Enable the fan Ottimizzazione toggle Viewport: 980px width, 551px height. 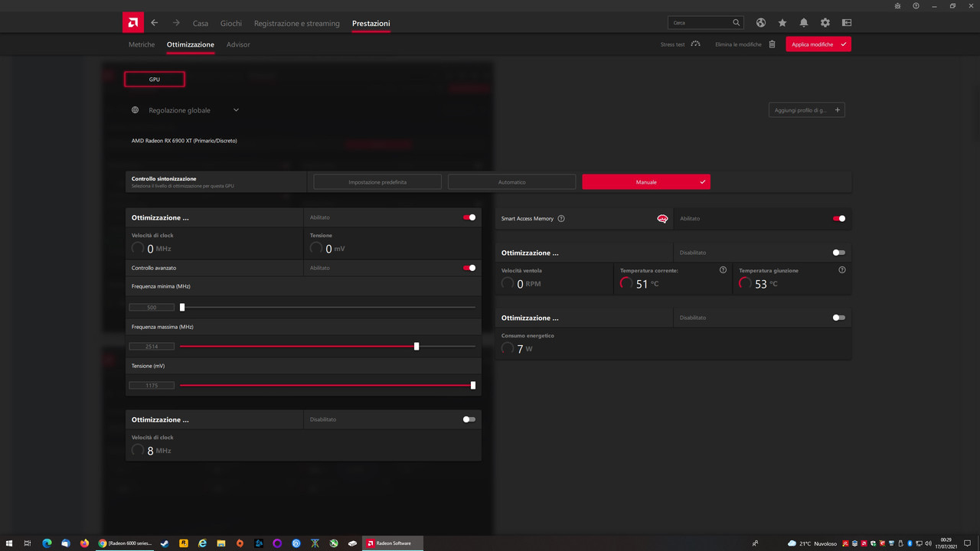[839, 253]
